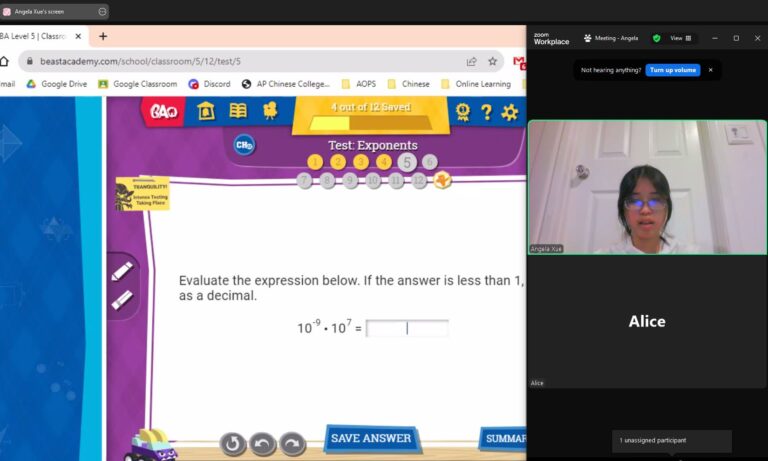768x461 pixels.
Task: Click the browser home icon
Action: (x=4, y=61)
